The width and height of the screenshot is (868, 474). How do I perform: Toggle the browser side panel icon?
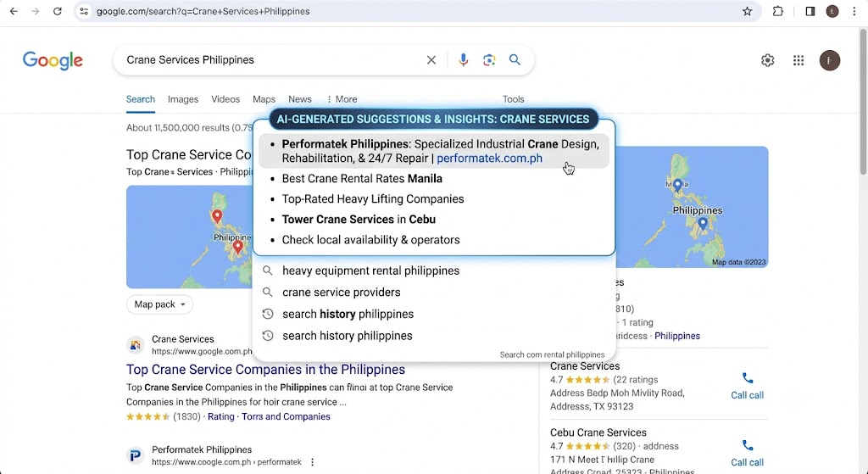coord(810,11)
